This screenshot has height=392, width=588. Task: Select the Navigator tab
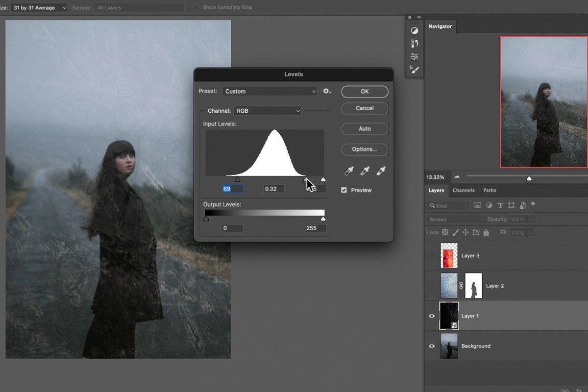tap(440, 26)
